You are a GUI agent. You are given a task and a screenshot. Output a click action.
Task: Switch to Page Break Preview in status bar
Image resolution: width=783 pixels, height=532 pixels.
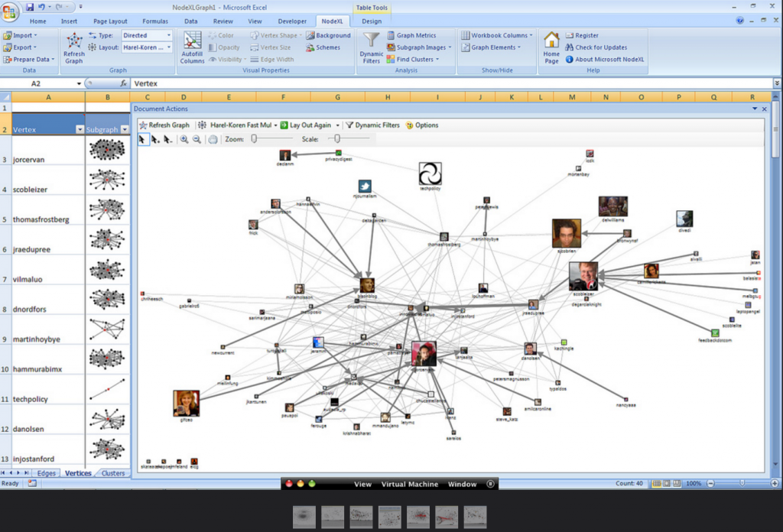pos(677,483)
